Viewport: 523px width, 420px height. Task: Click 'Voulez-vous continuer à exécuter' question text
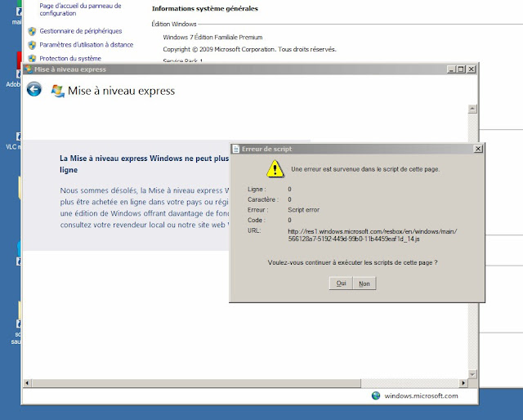click(352, 262)
